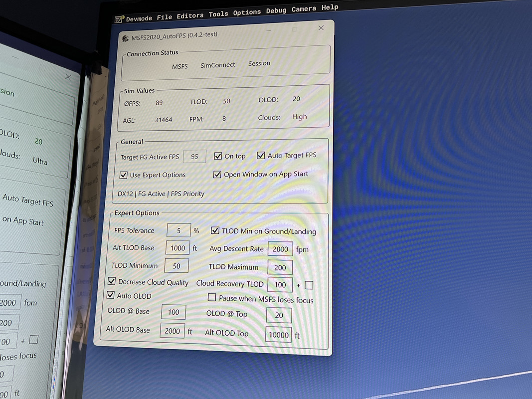Click the Alt TLOD Base field
This screenshot has height=399, width=532.
point(177,248)
